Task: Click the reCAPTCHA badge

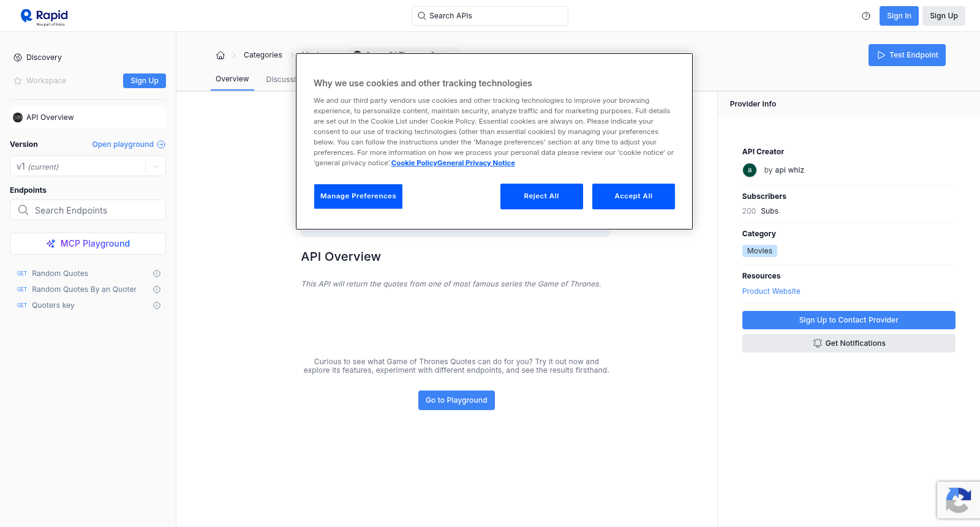Action: (959, 500)
